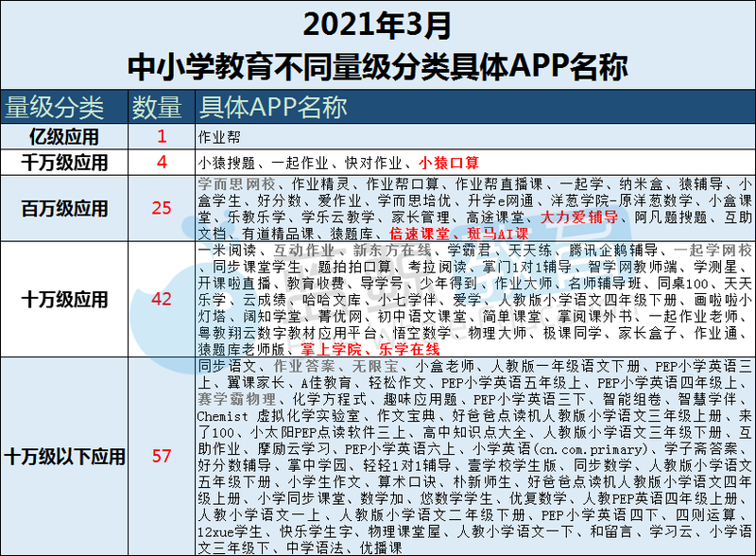Select the "中小学教育不同量级分类具体APP名称" heading
Image resolution: width=756 pixels, height=556 pixels.
click(377, 66)
